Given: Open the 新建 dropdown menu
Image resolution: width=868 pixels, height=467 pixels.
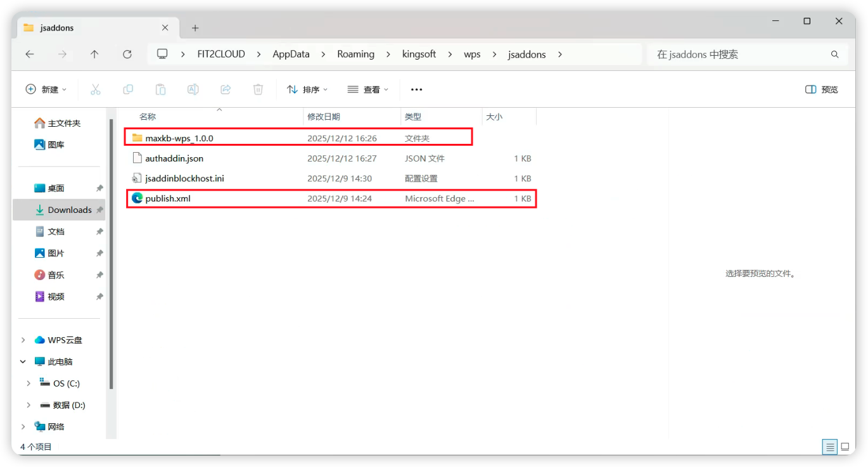Looking at the screenshot, I should 46,89.
